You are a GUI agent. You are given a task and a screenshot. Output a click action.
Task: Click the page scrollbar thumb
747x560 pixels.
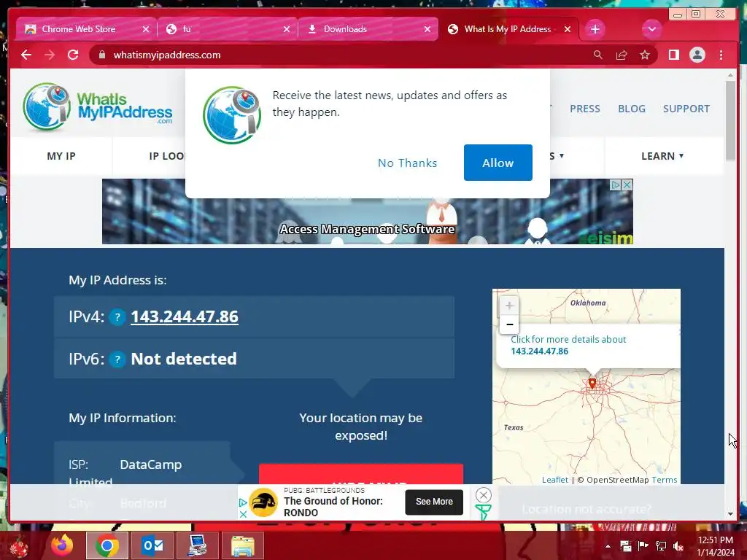[x=730, y=121]
